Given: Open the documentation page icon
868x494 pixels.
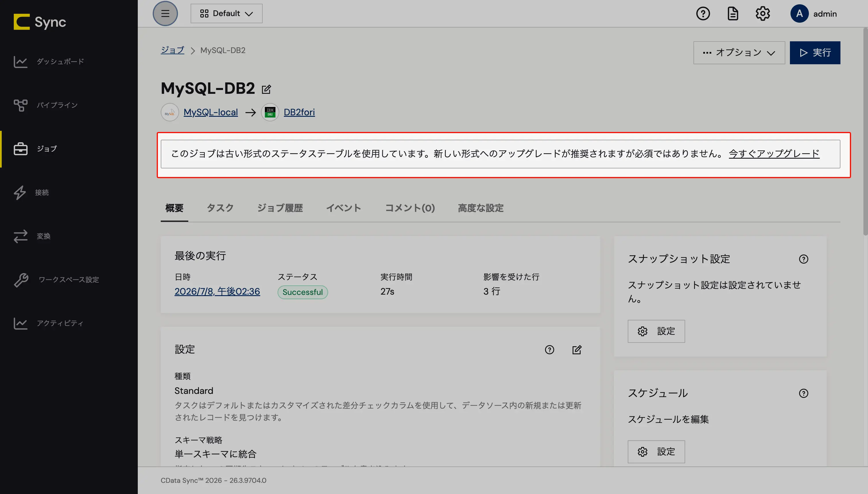Looking at the screenshot, I should (733, 13).
